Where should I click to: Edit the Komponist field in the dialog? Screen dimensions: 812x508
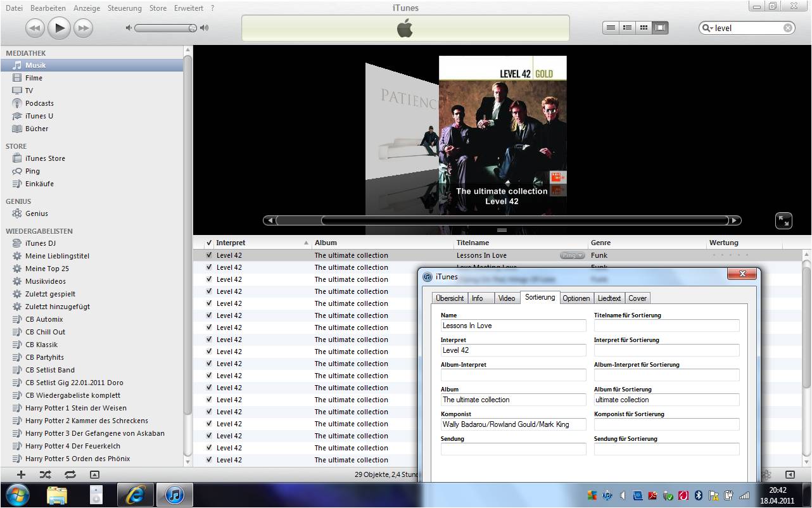[514, 424]
